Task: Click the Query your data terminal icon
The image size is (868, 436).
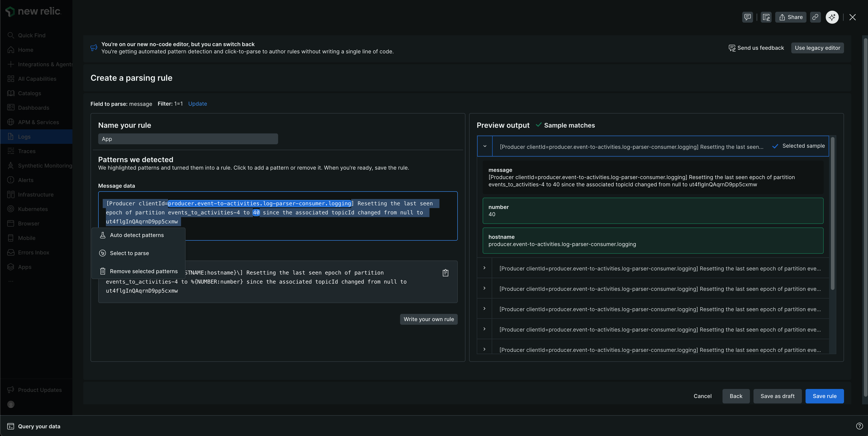Action: click(10, 426)
